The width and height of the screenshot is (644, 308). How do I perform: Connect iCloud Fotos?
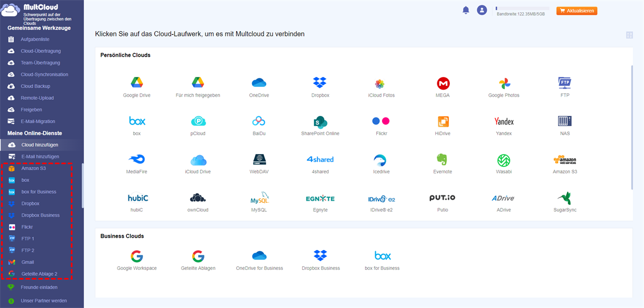pyautogui.click(x=382, y=87)
